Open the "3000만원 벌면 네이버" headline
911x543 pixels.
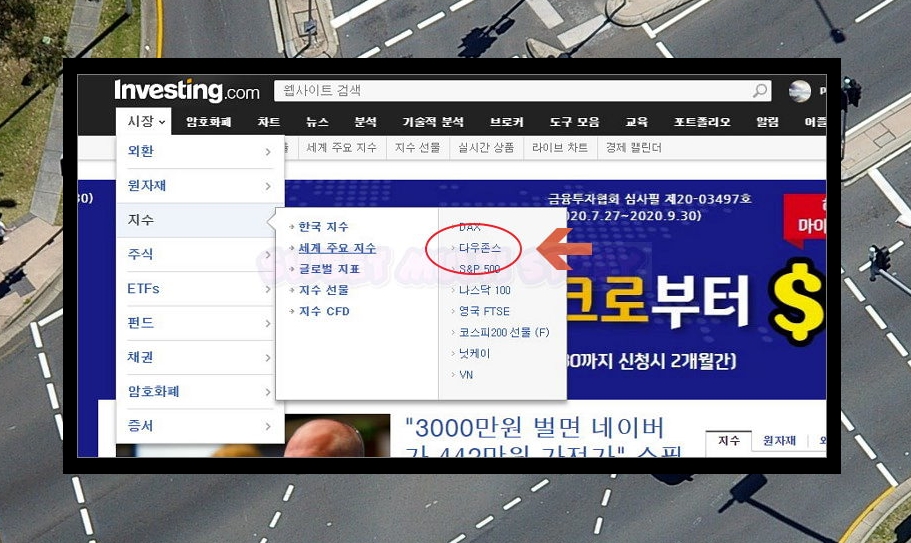click(535, 429)
